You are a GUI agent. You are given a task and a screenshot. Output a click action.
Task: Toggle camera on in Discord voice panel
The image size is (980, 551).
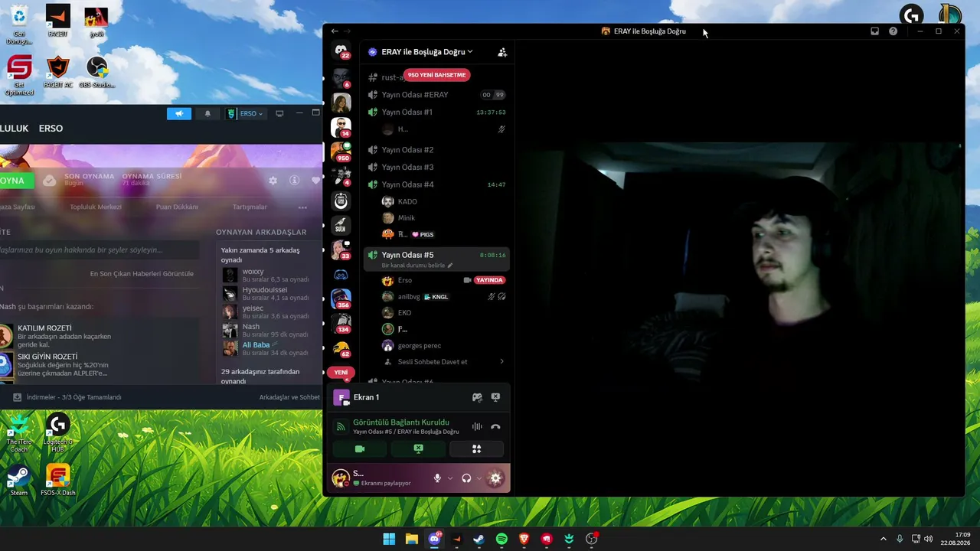pyautogui.click(x=360, y=449)
